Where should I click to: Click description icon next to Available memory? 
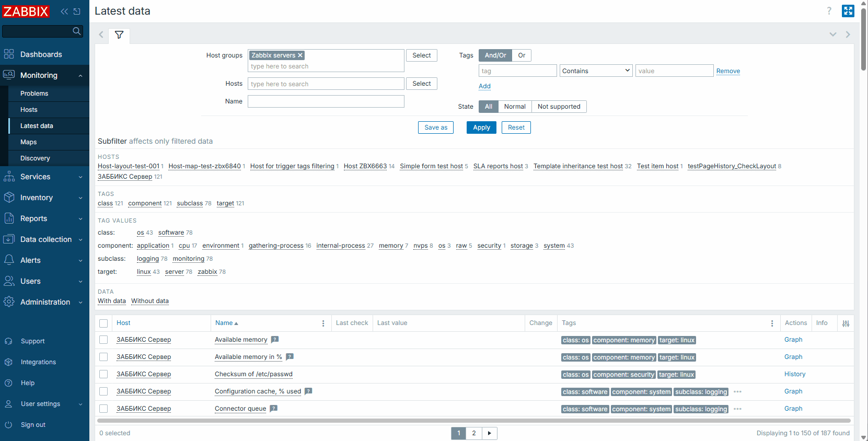pyautogui.click(x=275, y=340)
